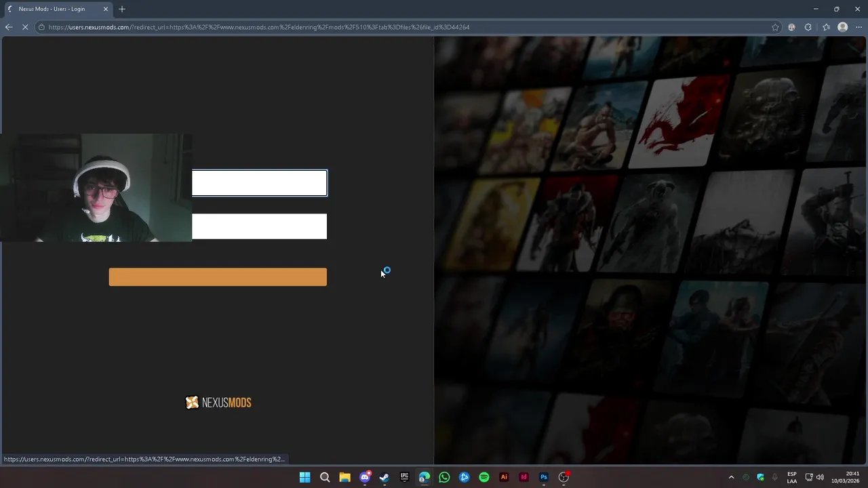Open File Explorer from taskbar
The image size is (868, 488).
pyautogui.click(x=344, y=477)
